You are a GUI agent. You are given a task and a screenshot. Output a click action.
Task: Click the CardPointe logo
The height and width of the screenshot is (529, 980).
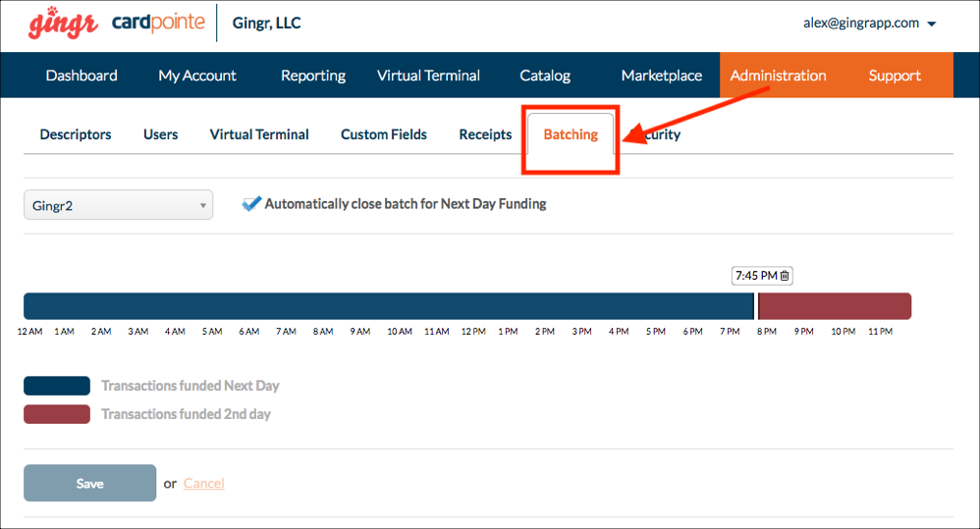(158, 23)
